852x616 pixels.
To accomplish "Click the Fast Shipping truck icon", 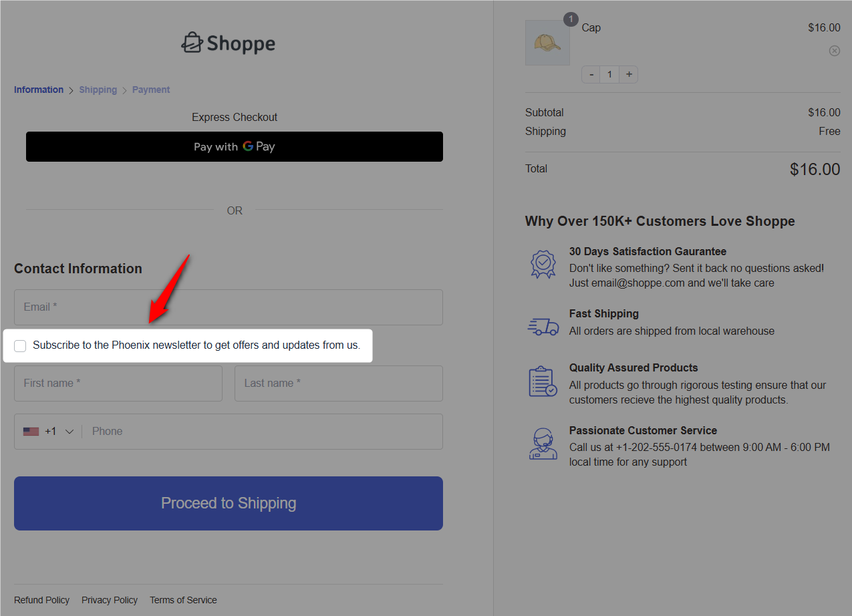I will pyautogui.click(x=543, y=327).
